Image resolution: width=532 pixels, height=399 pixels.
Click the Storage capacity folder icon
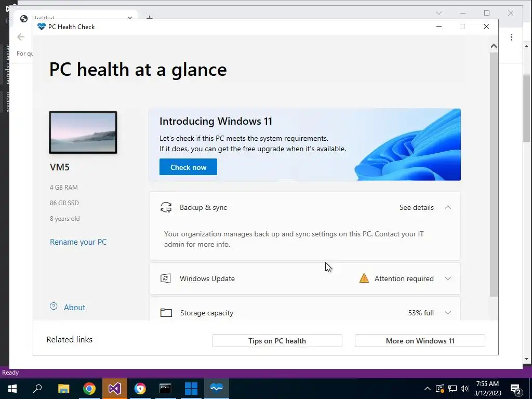coord(166,312)
